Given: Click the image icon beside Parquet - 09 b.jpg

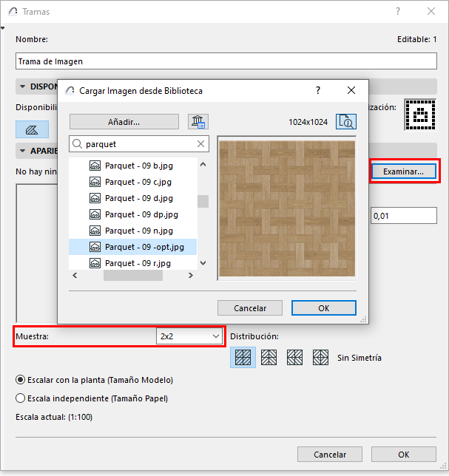Looking at the screenshot, I should pos(95,166).
